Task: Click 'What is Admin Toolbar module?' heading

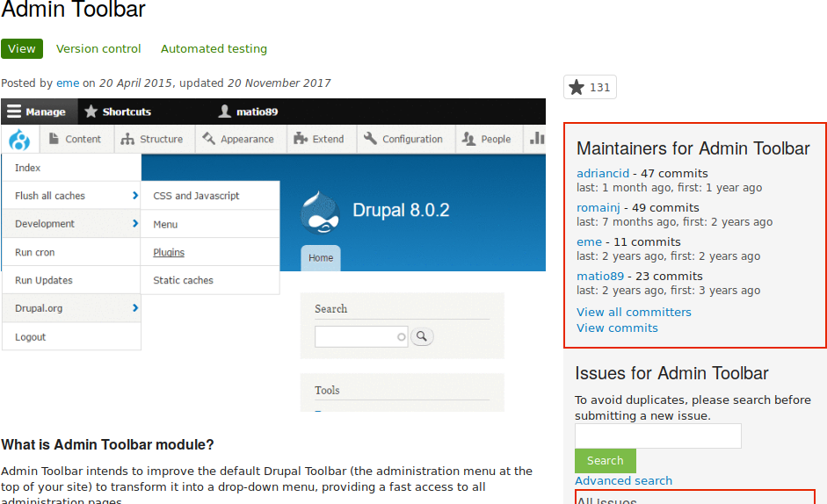Action: [107, 444]
